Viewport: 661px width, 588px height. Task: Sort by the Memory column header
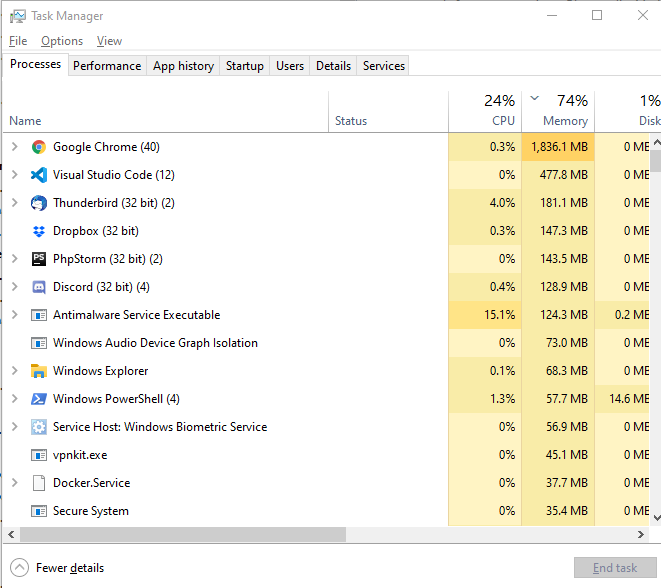pos(558,112)
